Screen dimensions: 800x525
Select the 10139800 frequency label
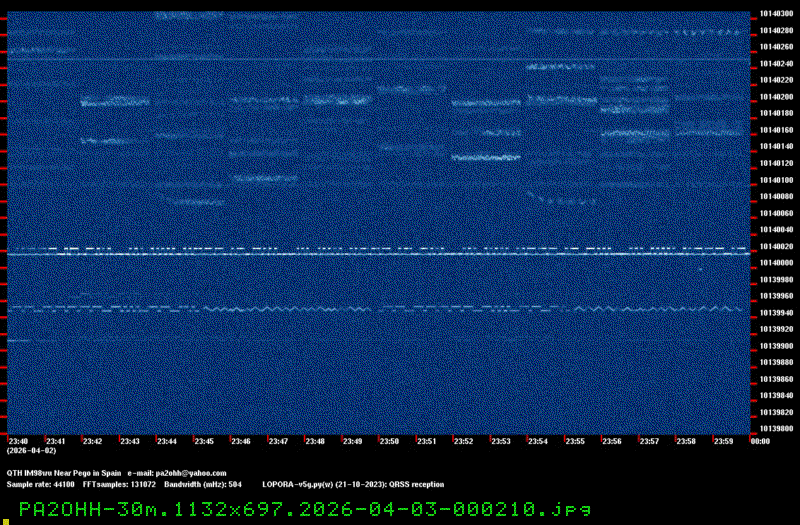[777, 429]
